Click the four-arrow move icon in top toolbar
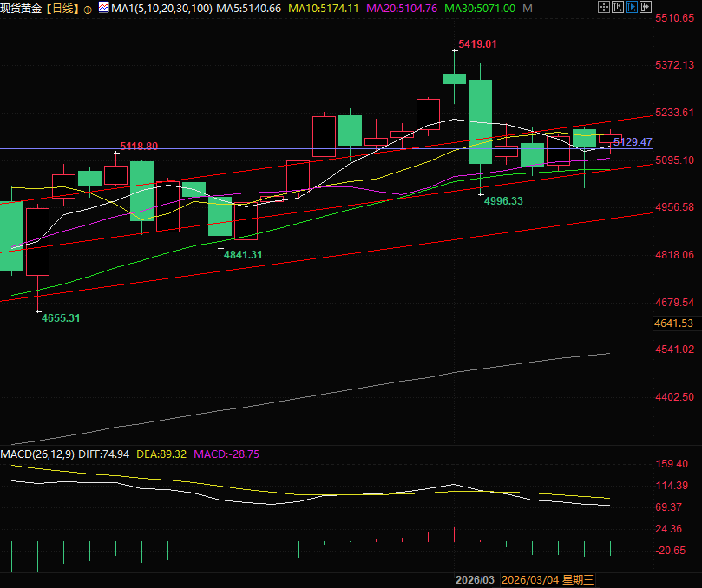The width and height of the screenshot is (702, 588). (x=605, y=8)
